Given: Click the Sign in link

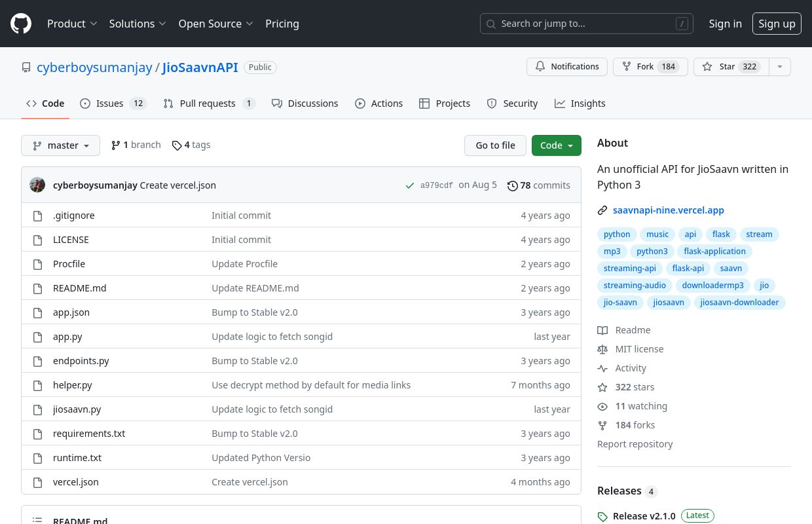Looking at the screenshot, I should tap(725, 24).
